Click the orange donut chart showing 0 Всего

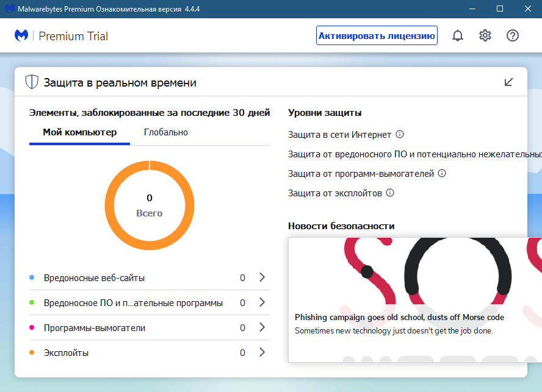coord(150,205)
